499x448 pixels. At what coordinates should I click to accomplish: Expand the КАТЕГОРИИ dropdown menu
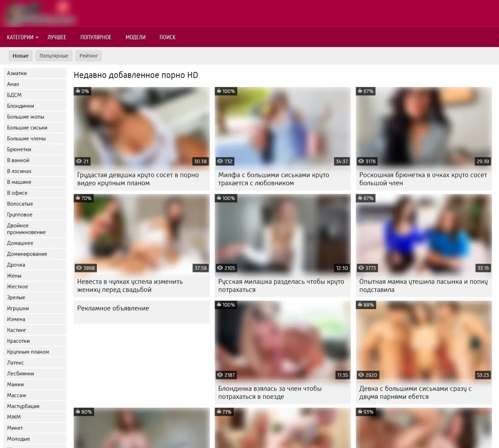pyautogui.click(x=22, y=37)
